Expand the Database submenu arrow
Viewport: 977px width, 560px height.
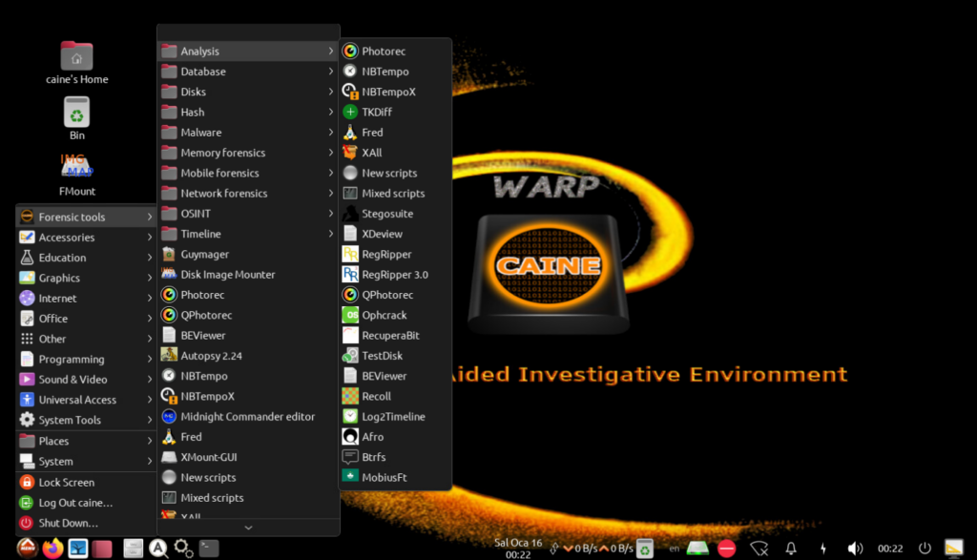[x=330, y=72]
